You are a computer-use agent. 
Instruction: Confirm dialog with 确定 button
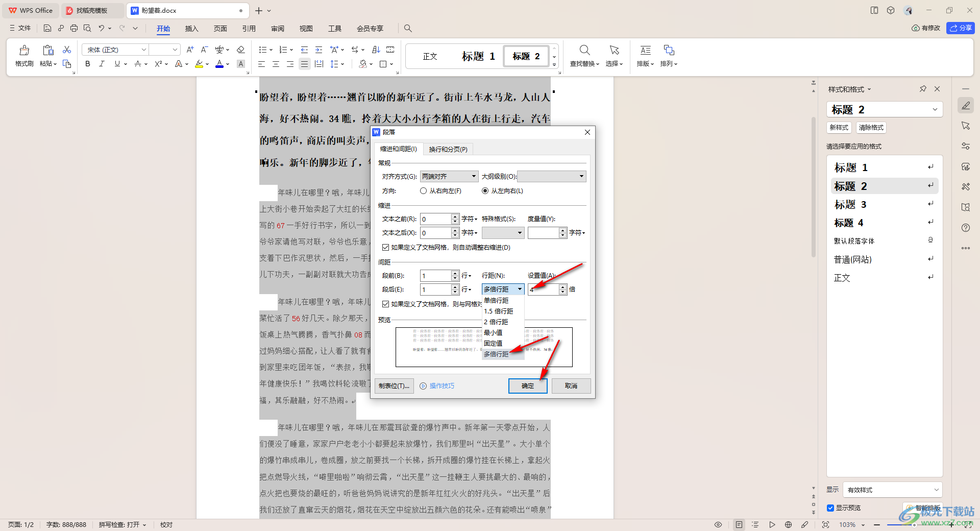[x=528, y=386]
